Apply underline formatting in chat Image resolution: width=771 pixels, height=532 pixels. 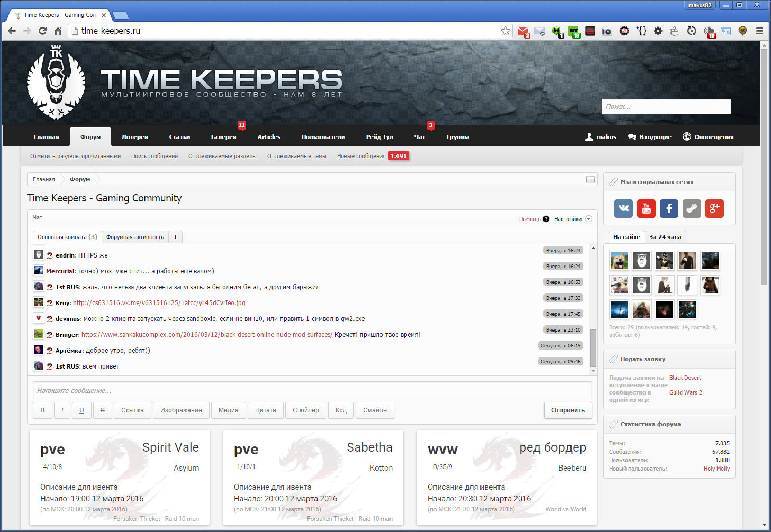(81, 410)
